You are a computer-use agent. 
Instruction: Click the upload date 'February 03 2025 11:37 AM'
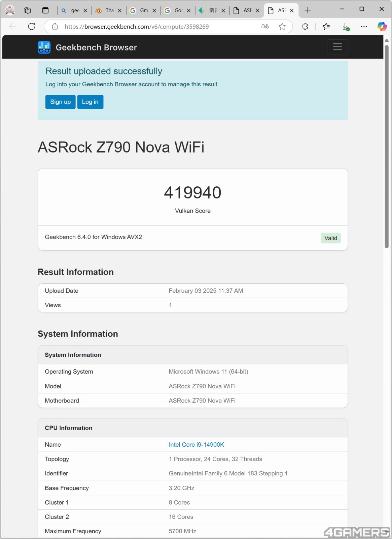coord(206,291)
